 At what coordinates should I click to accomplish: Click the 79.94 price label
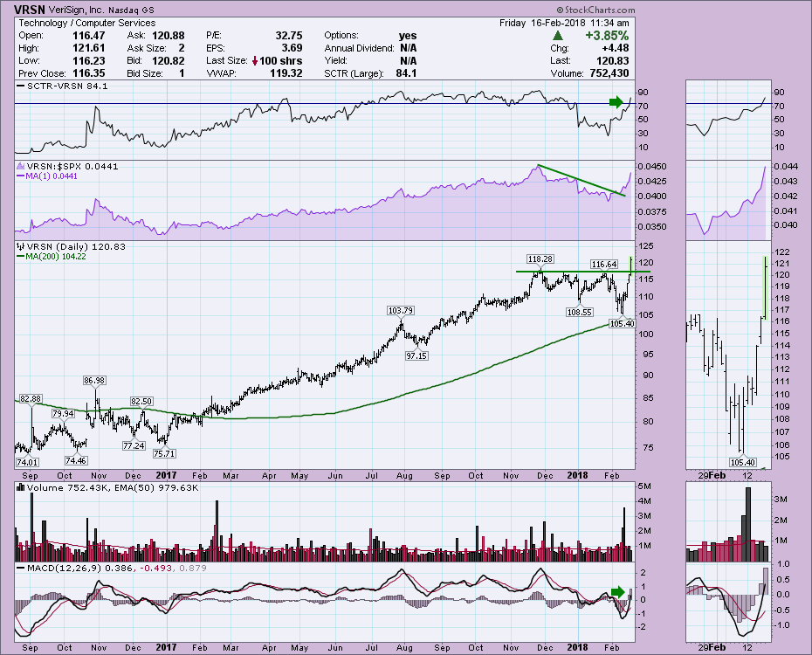[63, 413]
